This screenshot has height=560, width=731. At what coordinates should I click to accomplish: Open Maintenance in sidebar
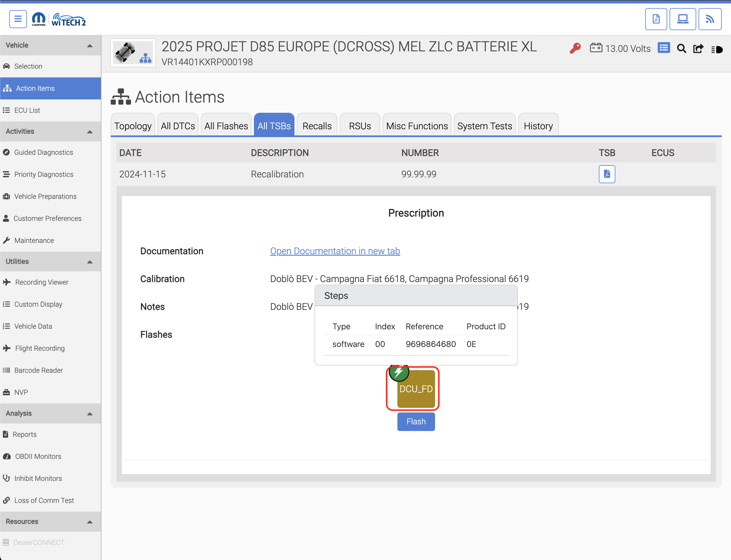[50, 240]
